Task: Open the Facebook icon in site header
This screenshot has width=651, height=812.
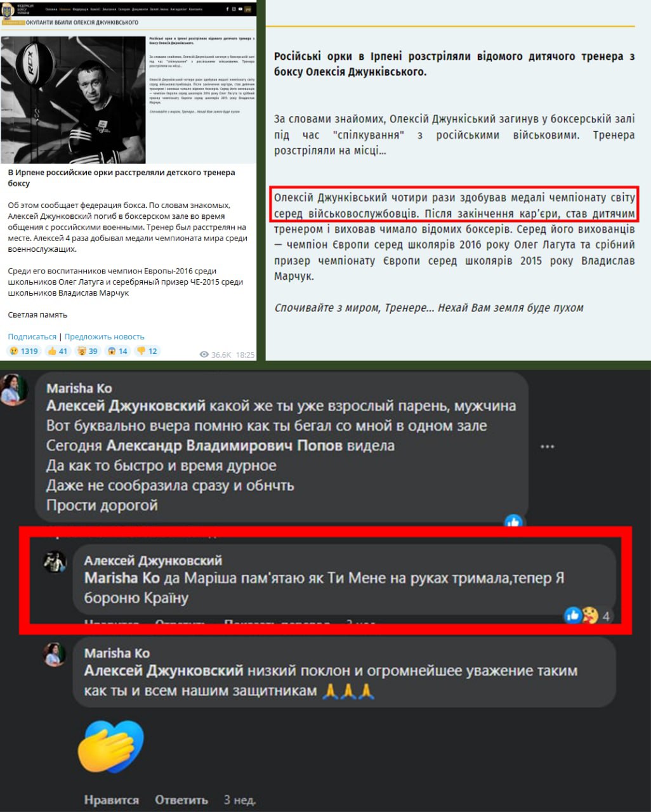Action: tap(227, 9)
